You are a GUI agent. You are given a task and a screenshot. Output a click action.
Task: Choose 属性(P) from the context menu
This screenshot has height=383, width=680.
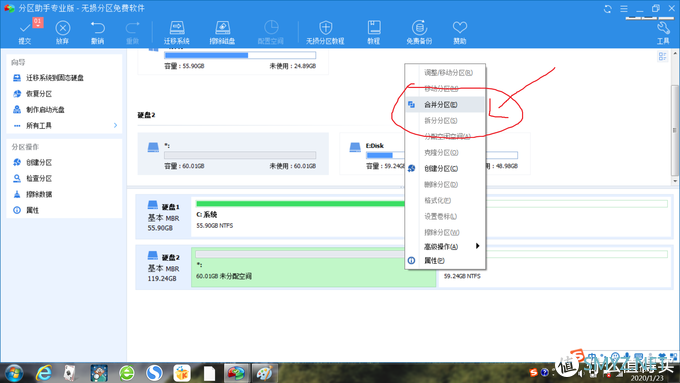point(445,261)
